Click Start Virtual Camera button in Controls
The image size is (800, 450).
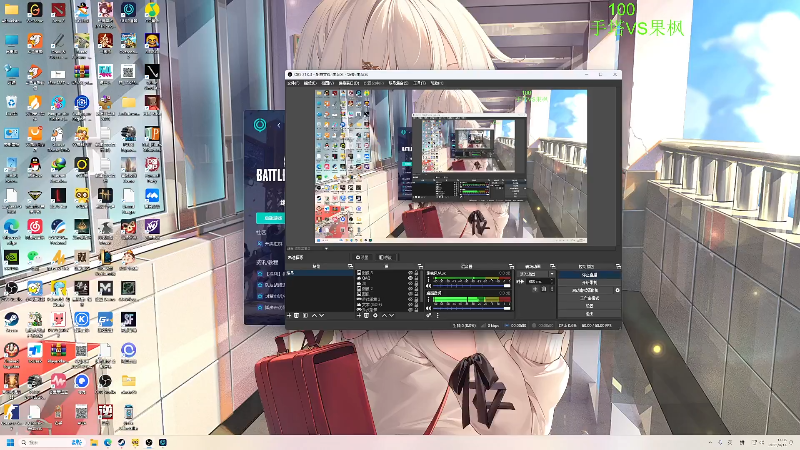tap(585, 290)
